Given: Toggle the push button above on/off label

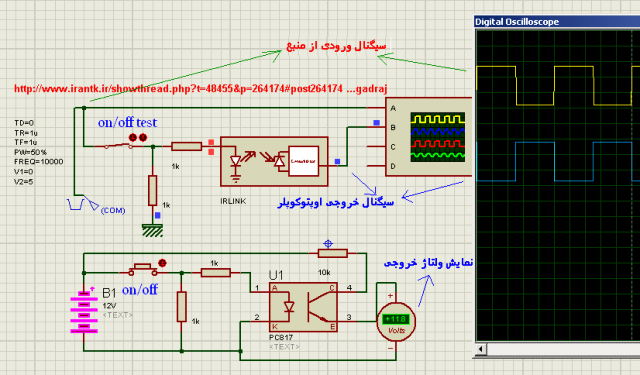Looking at the screenshot, I should click(x=143, y=270).
